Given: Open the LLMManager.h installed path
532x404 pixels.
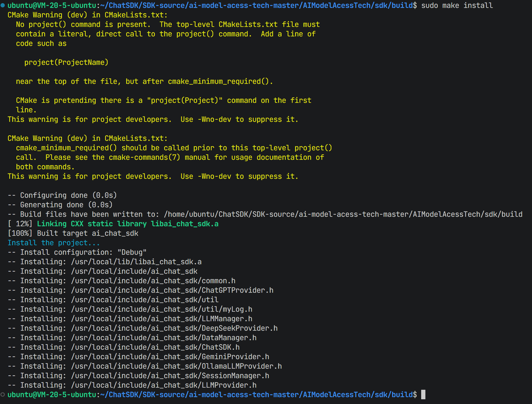Looking at the screenshot, I should (x=161, y=319).
